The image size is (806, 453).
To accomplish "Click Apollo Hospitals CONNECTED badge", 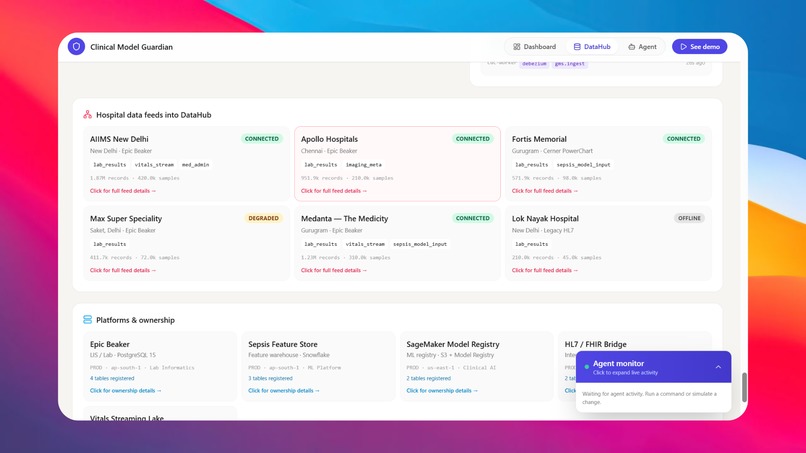I will (472, 139).
